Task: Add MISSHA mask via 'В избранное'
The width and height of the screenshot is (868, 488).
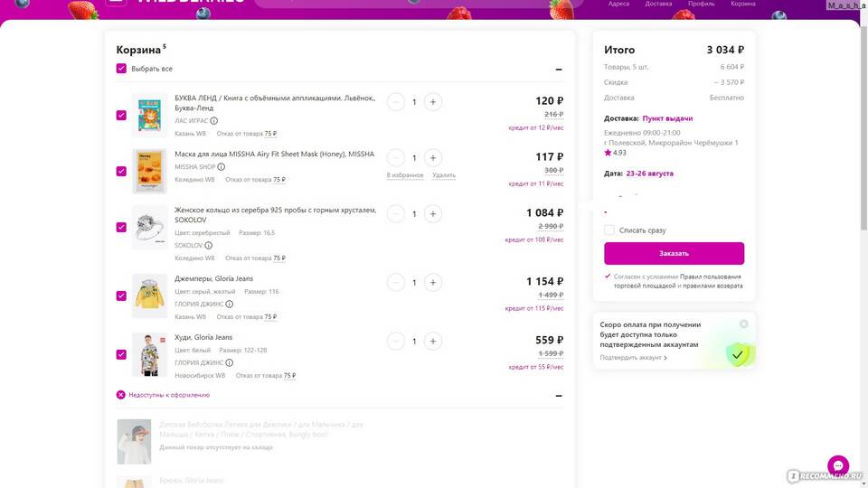Action: point(405,175)
